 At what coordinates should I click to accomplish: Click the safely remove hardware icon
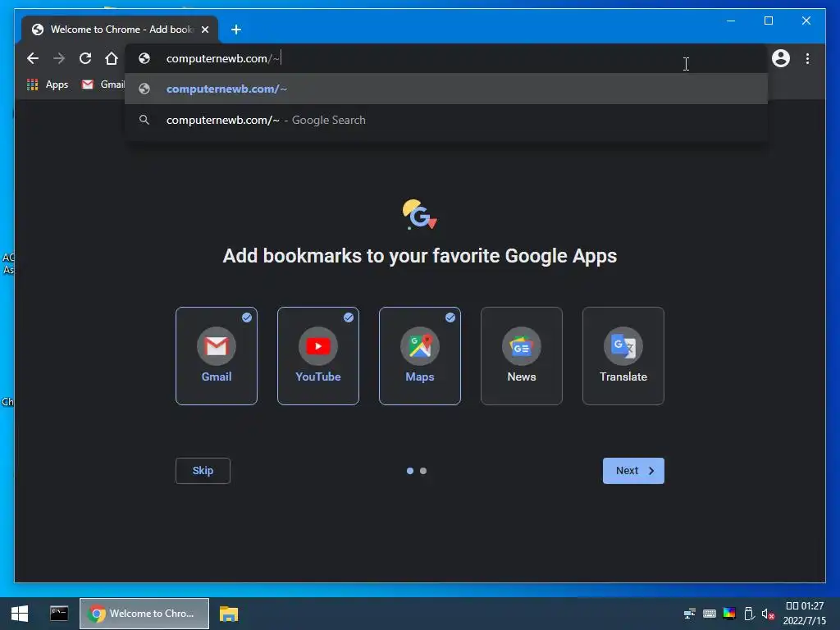(749, 614)
